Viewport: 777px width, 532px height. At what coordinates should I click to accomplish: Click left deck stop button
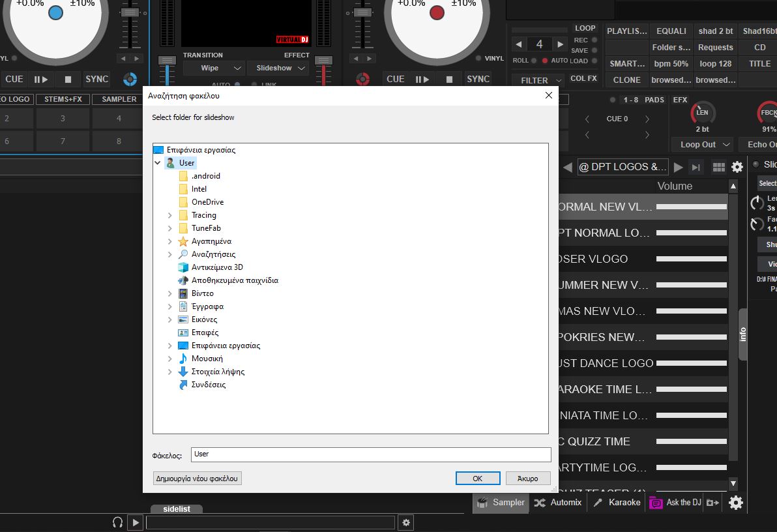point(68,80)
